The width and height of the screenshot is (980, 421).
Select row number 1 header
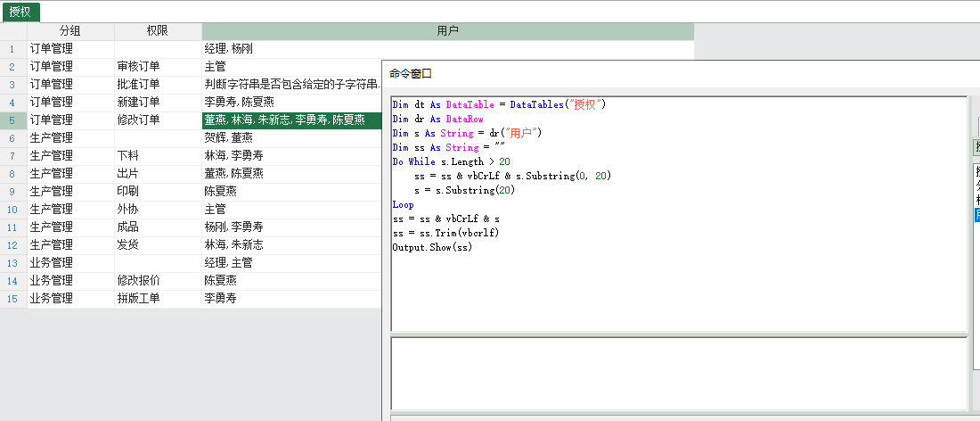click(x=12, y=49)
